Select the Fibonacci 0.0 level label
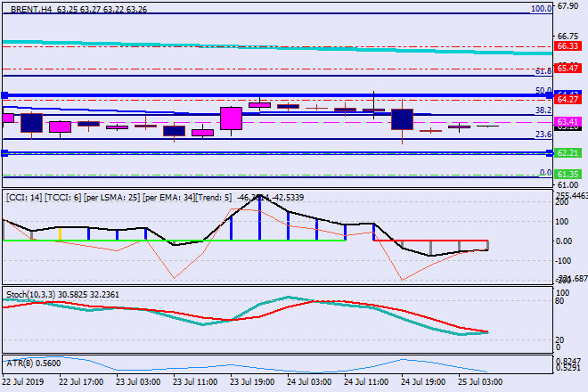 pyautogui.click(x=543, y=172)
